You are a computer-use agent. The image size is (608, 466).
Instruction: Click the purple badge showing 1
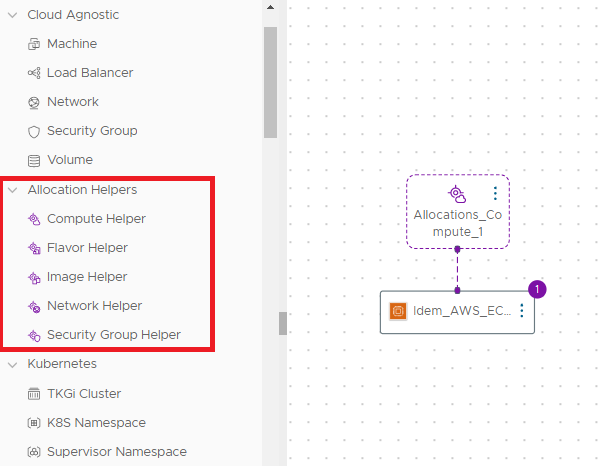[x=537, y=289]
